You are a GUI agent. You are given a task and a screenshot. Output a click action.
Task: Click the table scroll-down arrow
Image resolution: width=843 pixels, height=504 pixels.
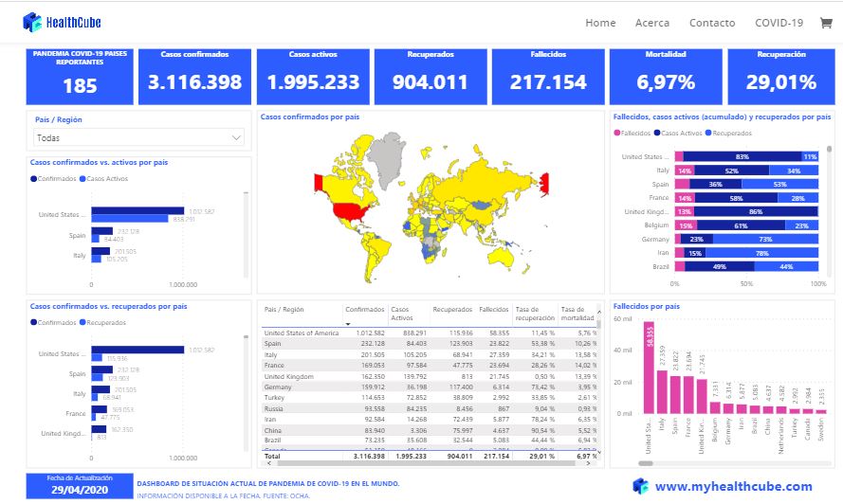coord(599,454)
